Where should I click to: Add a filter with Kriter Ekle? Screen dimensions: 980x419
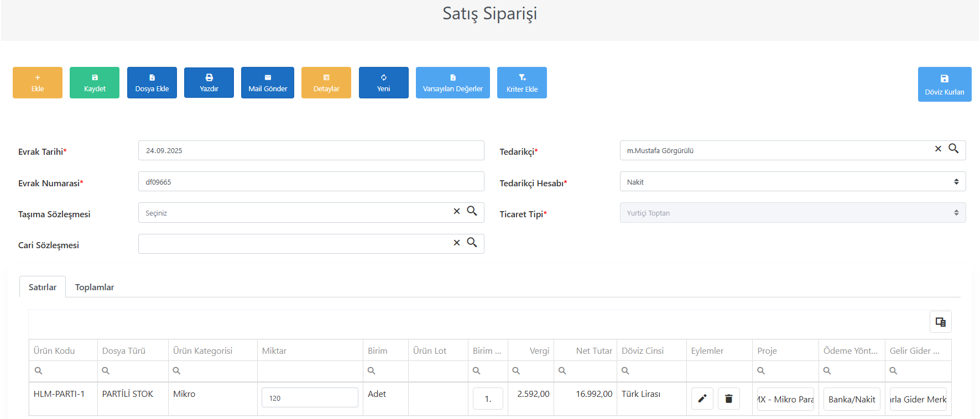522,83
